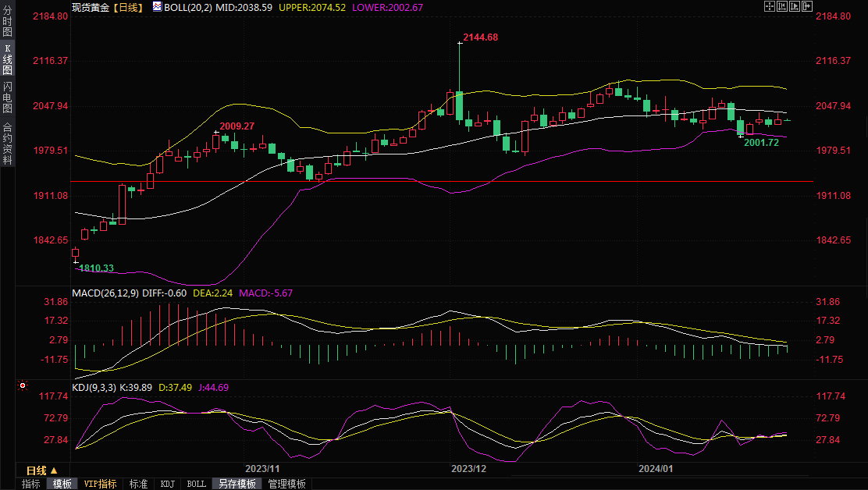This screenshot has width=868, height=490.
Task: Open the VIP指标 tab
Action: click(x=101, y=484)
